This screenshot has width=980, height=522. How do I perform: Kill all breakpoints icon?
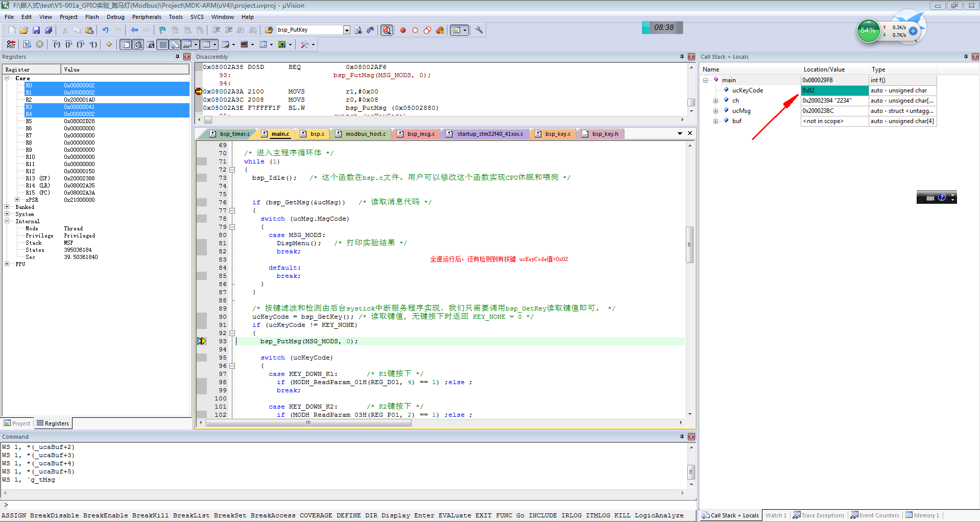pyautogui.click(x=440, y=30)
